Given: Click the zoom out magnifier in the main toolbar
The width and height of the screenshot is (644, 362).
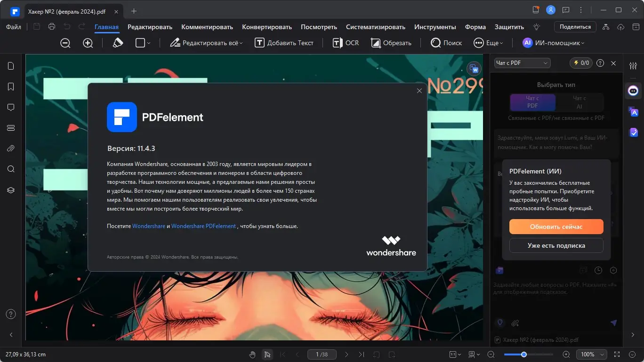Looking at the screenshot, I should [x=65, y=43].
